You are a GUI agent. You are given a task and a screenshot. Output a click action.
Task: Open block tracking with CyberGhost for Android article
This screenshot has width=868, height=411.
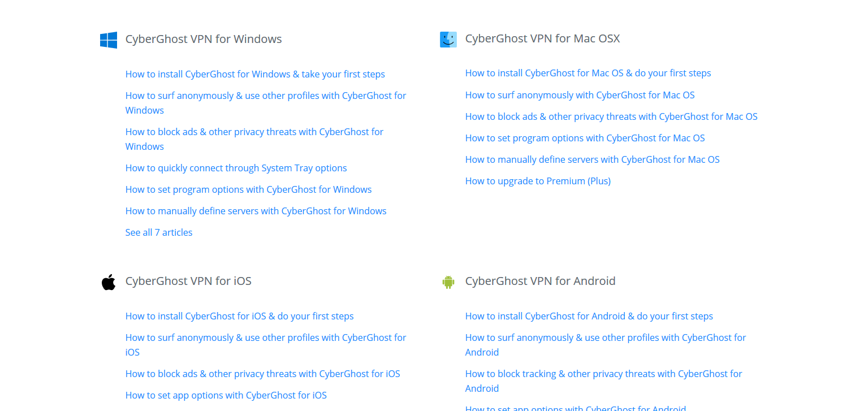click(604, 381)
